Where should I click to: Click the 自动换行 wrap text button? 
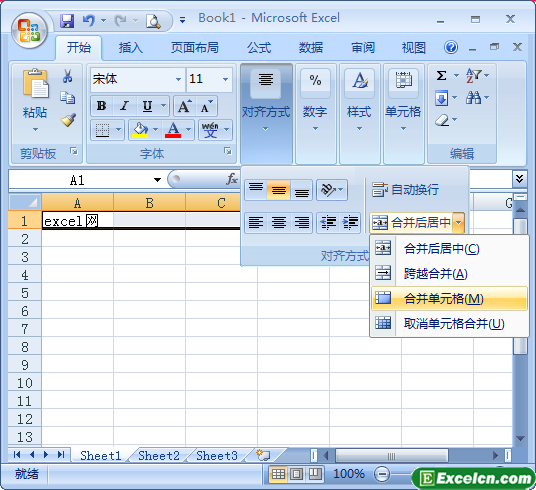pyautogui.click(x=405, y=189)
